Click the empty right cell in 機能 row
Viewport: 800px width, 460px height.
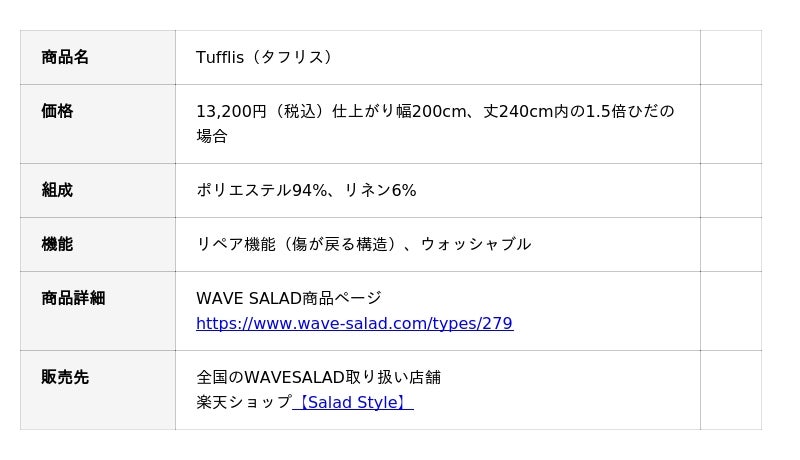pos(730,244)
